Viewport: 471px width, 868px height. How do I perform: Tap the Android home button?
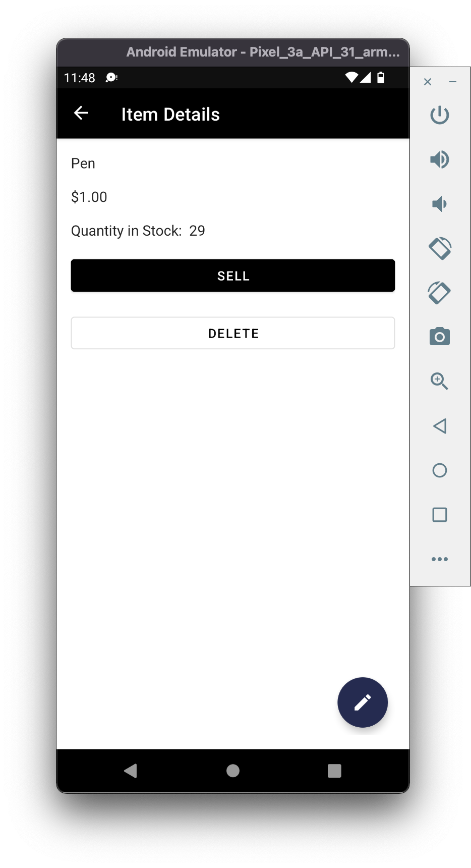point(232,771)
